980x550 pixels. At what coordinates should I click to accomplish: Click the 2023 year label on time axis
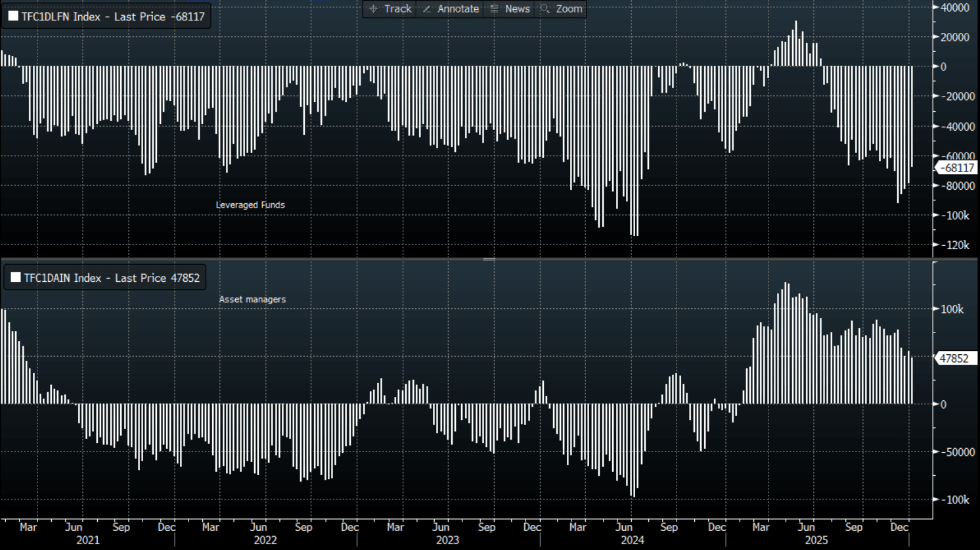447,540
